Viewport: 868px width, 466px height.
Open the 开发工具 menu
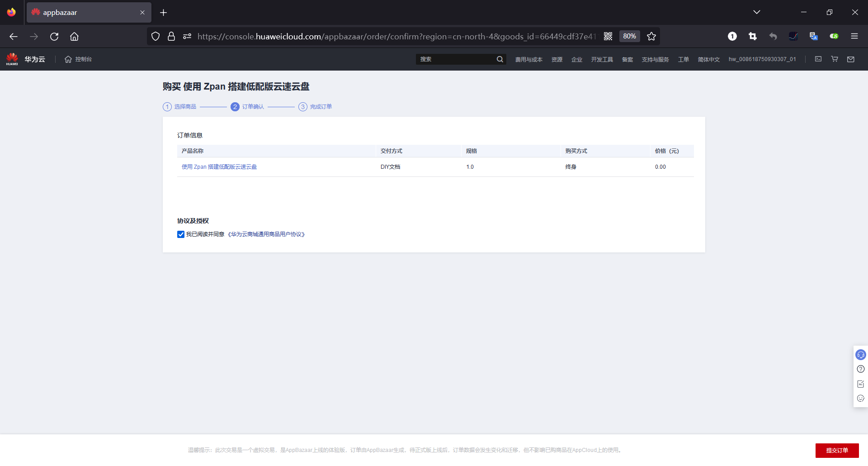(602, 60)
